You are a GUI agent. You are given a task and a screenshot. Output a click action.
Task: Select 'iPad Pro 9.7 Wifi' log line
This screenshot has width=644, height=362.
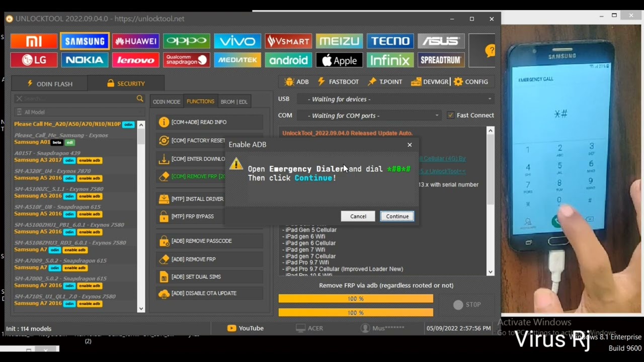click(305, 262)
